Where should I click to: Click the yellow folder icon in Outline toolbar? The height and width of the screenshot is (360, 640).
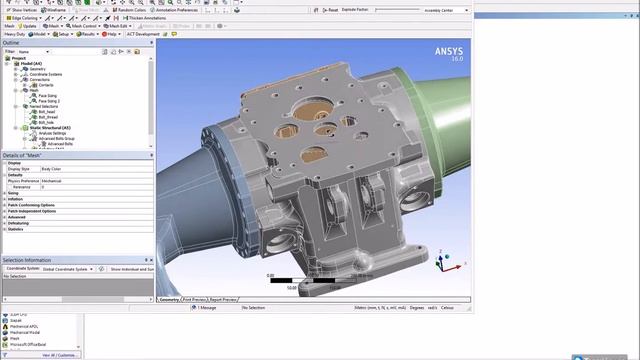pyautogui.click(x=137, y=52)
